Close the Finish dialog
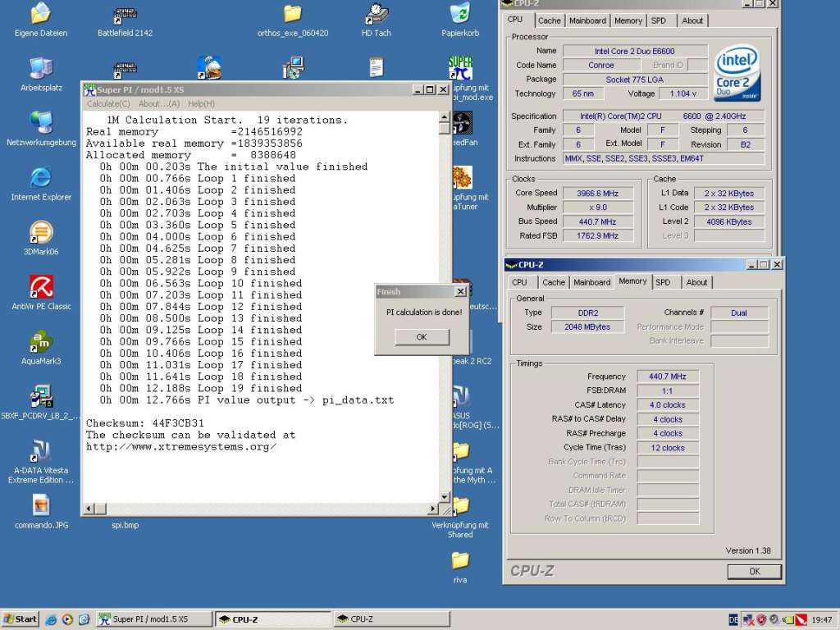Viewport: 840px width, 630px height. coord(460,291)
